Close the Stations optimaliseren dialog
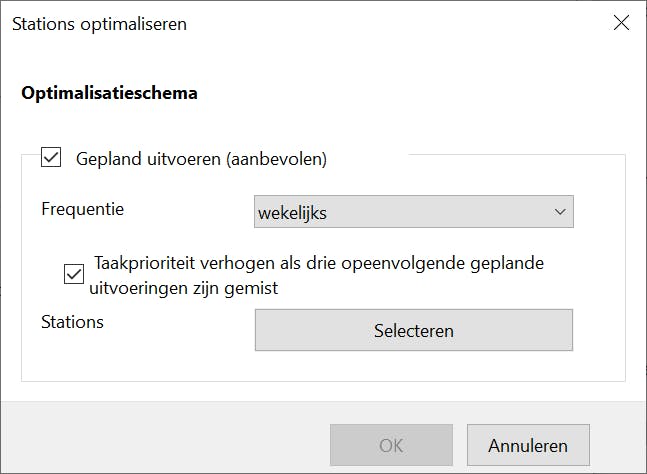Viewport: 647px width, 474px height. [621, 23]
